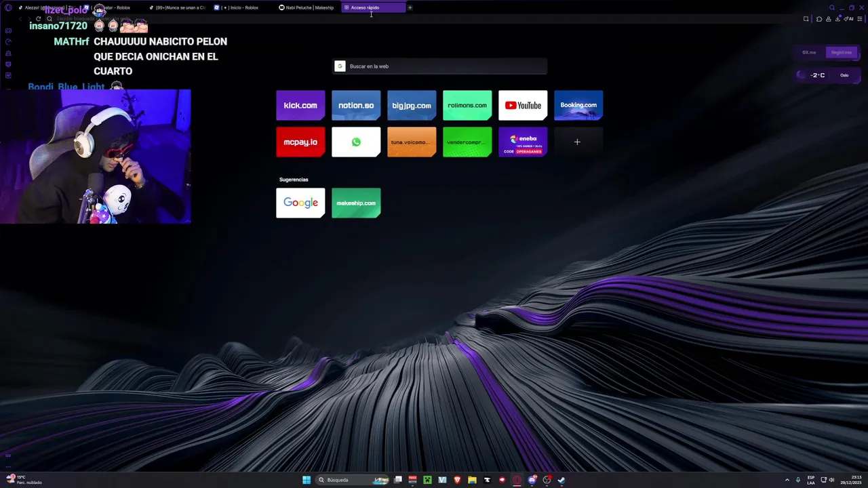Open the Windows Start button
The height and width of the screenshot is (488, 868).
[307, 480]
